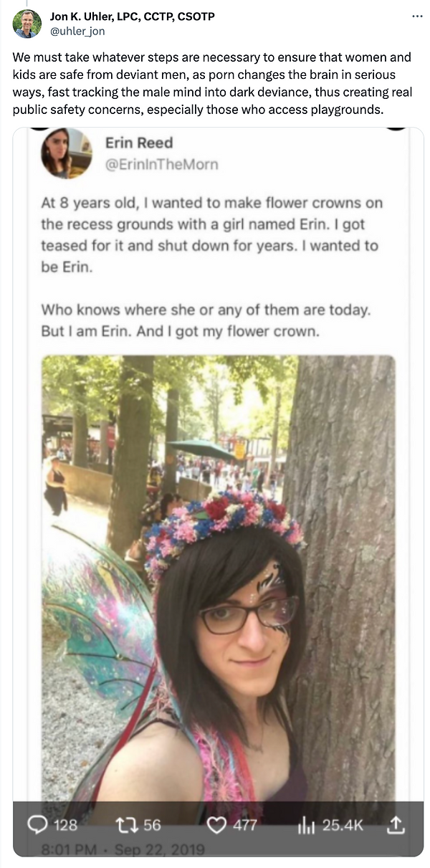Like the post with the heart icon
This screenshot has height=868, width=430.
(x=216, y=825)
